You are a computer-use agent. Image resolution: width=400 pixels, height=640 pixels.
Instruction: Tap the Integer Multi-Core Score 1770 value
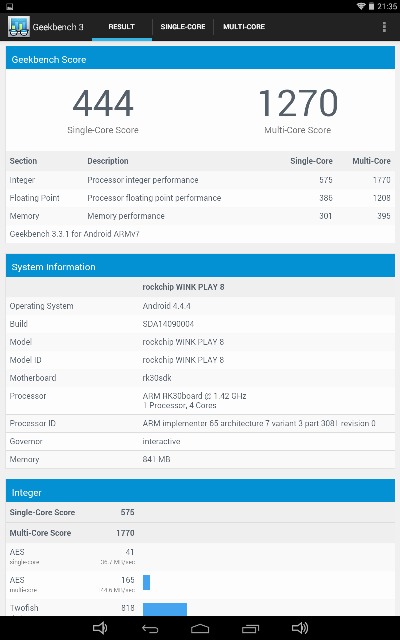click(x=125, y=533)
